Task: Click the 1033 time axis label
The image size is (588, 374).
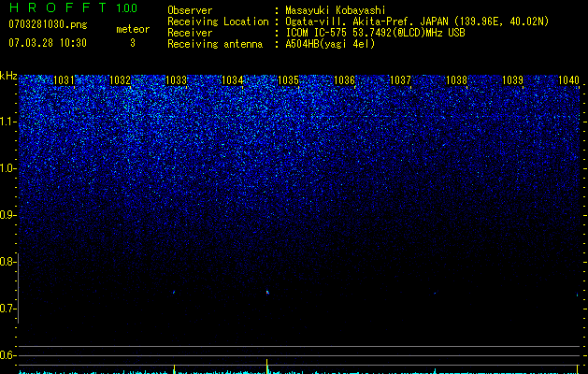Action: [176, 80]
